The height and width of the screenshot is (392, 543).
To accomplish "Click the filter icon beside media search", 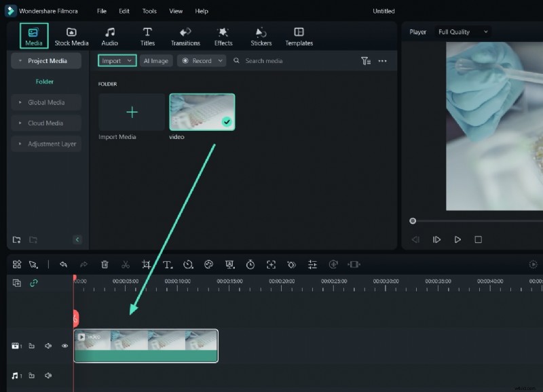I will click(366, 61).
